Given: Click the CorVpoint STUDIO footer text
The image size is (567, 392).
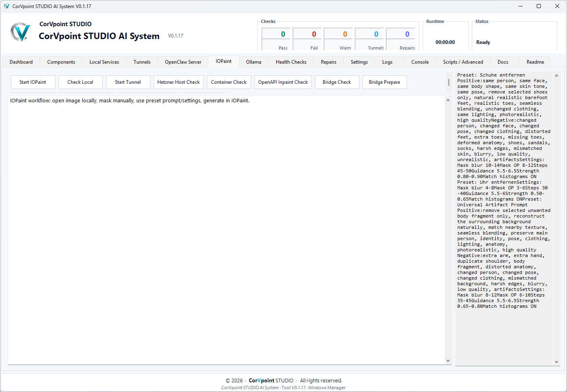Looking at the screenshot, I should tap(271, 380).
